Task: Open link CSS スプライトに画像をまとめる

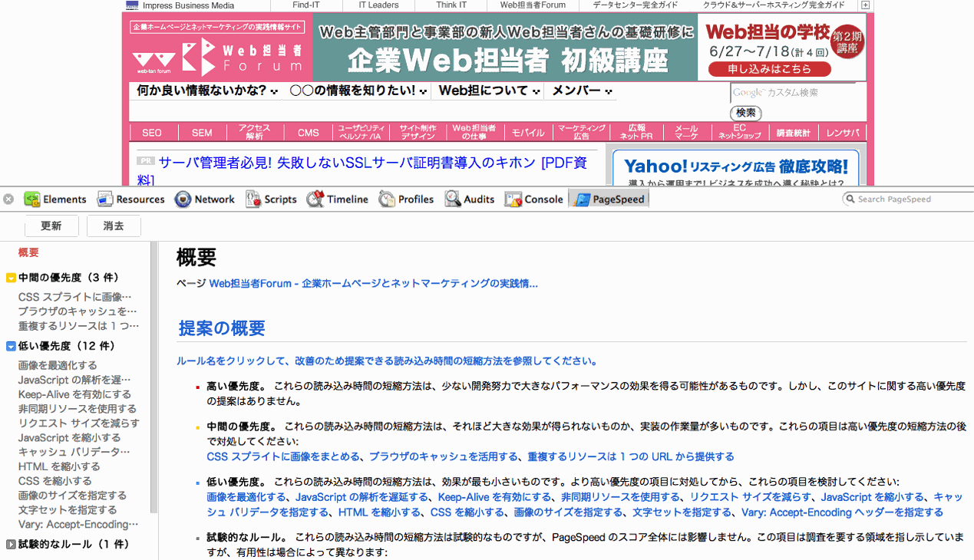Action: [x=283, y=456]
